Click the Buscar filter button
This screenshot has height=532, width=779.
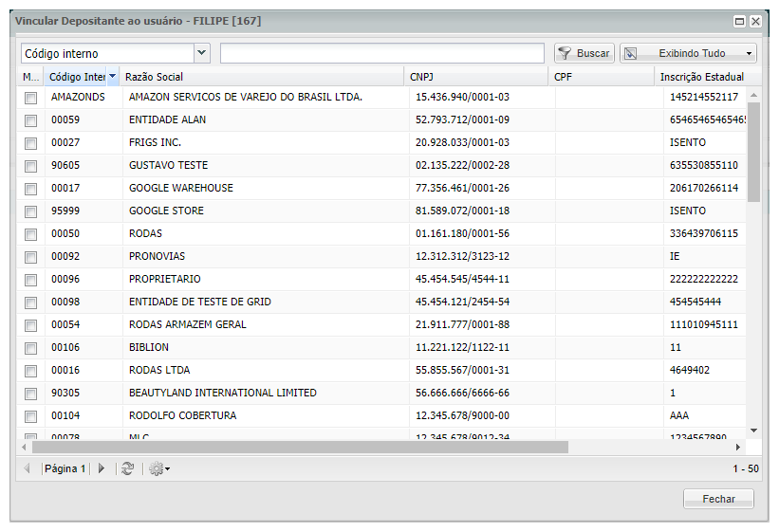(584, 53)
